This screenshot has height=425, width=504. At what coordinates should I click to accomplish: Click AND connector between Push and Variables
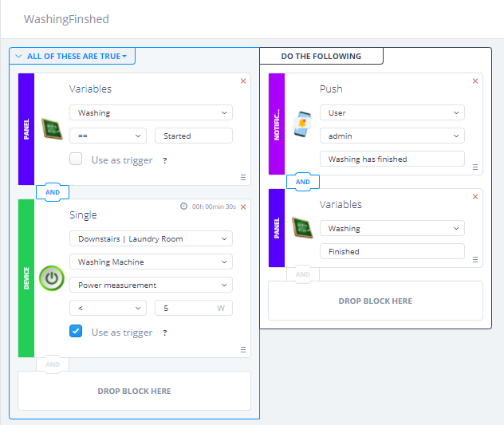pyautogui.click(x=303, y=182)
